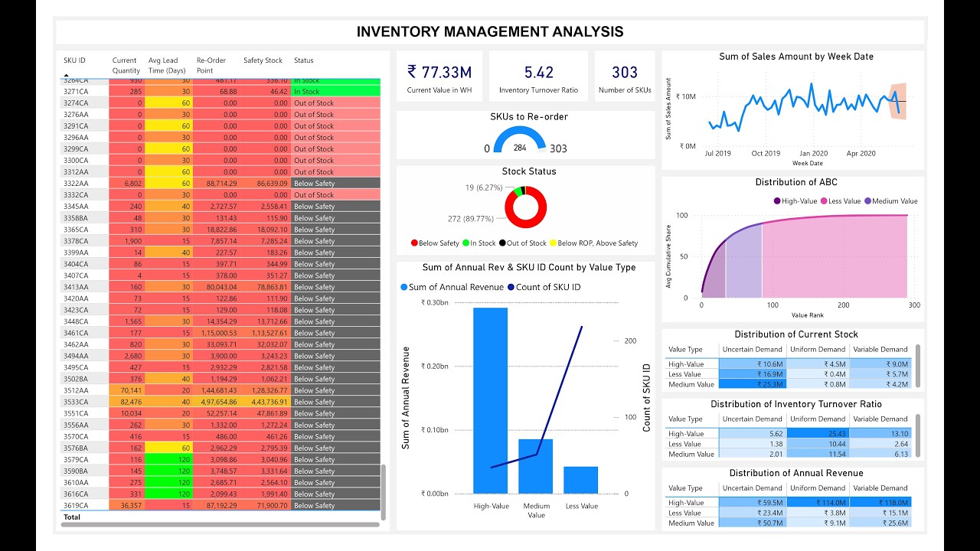
Task: Select SKU row 3619CA
Action: [x=220, y=505]
